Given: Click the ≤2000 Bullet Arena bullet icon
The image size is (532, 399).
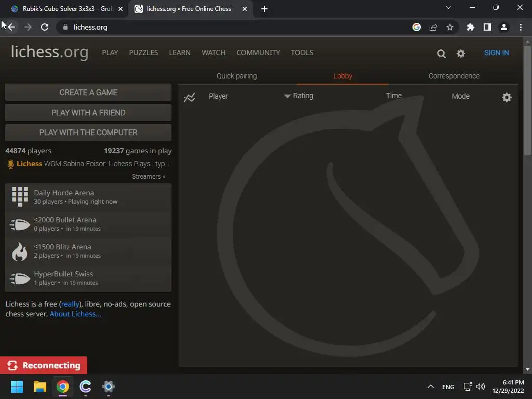Looking at the screenshot, I should pos(20,224).
